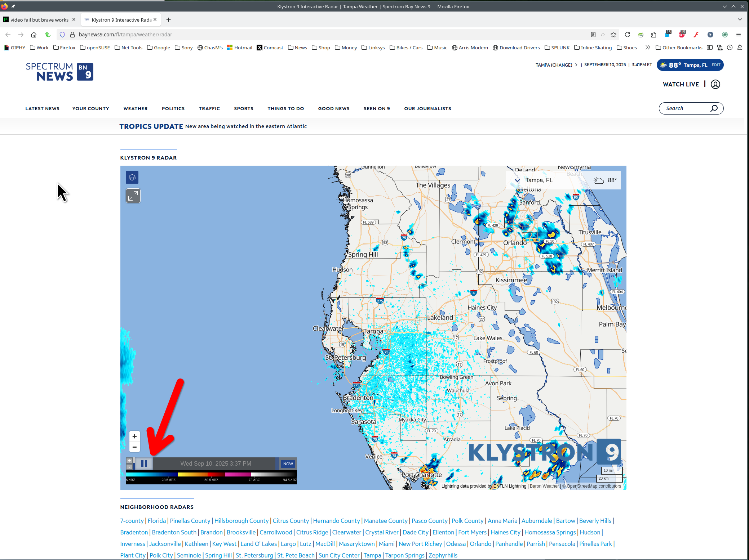This screenshot has height=560, width=749.
Task: Open the history clock icon
Action: pyautogui.click(x=730, y=48)
